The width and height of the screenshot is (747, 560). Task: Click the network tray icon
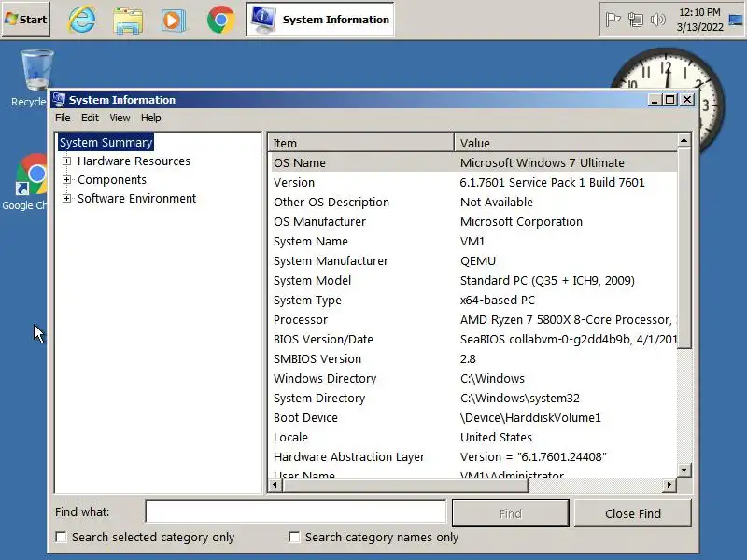coord(636,20)
